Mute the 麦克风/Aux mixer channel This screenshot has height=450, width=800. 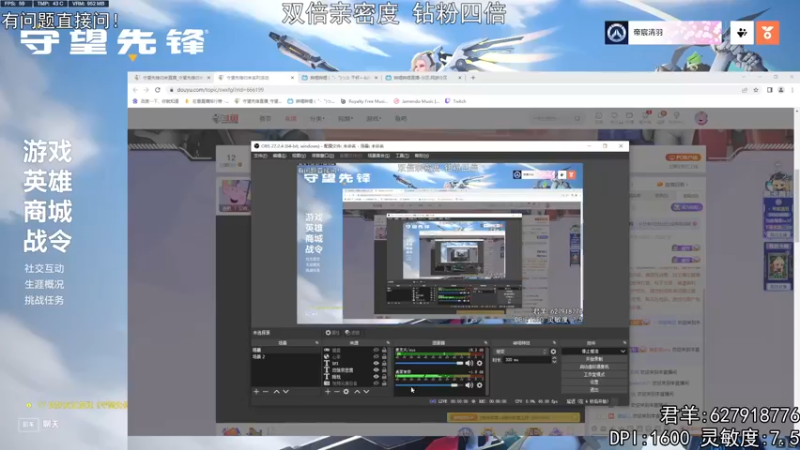pos(469,363)
